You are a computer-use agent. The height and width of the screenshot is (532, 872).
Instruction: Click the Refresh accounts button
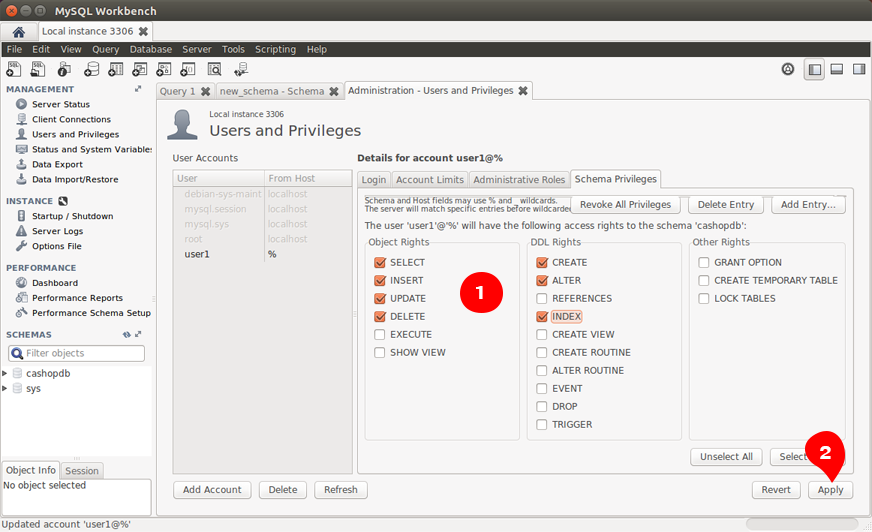pyautogui.click(x=341, y=490)
